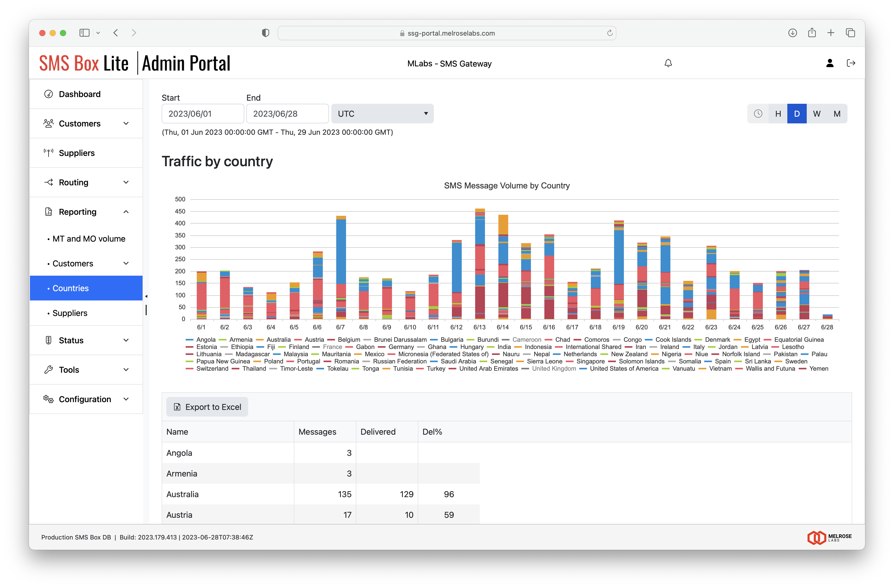Sort by the Delivered column header
Screen dimensions: 894x588
point(387,432)
